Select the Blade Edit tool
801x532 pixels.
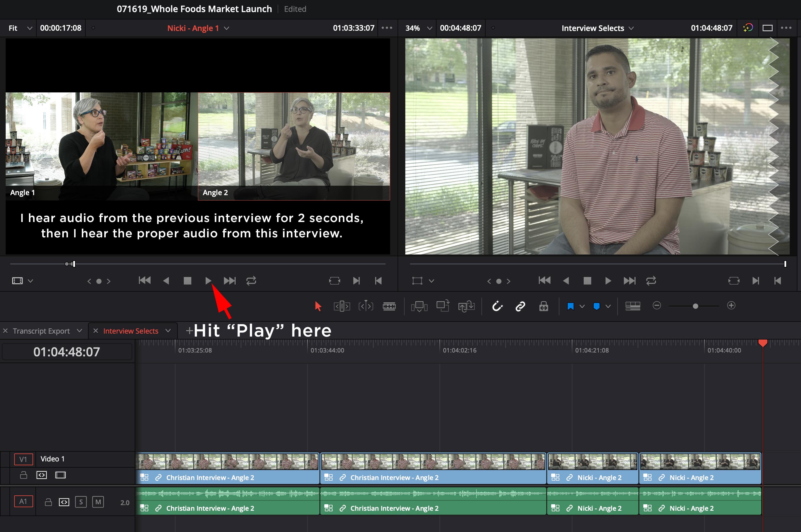(x=389, y=306)
